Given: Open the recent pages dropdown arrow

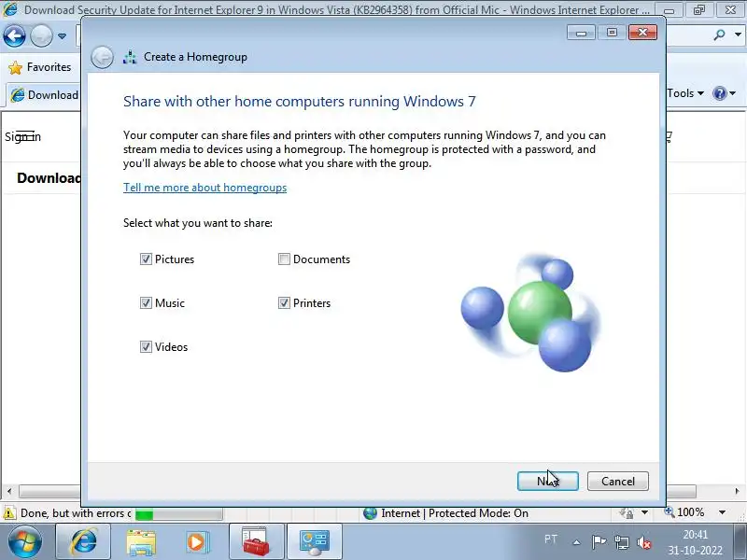Looking at the screenshot, I should 62,35.
